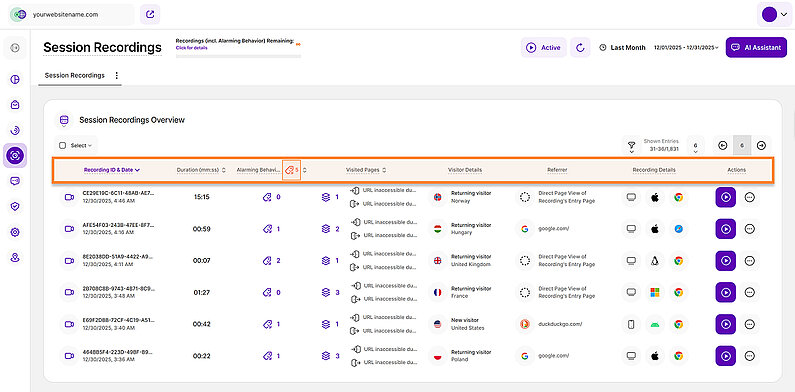Screen dimensions: 795x392
Task: Click the Last Month time period button
Action: pyautogui.click(x=623, y=48)
